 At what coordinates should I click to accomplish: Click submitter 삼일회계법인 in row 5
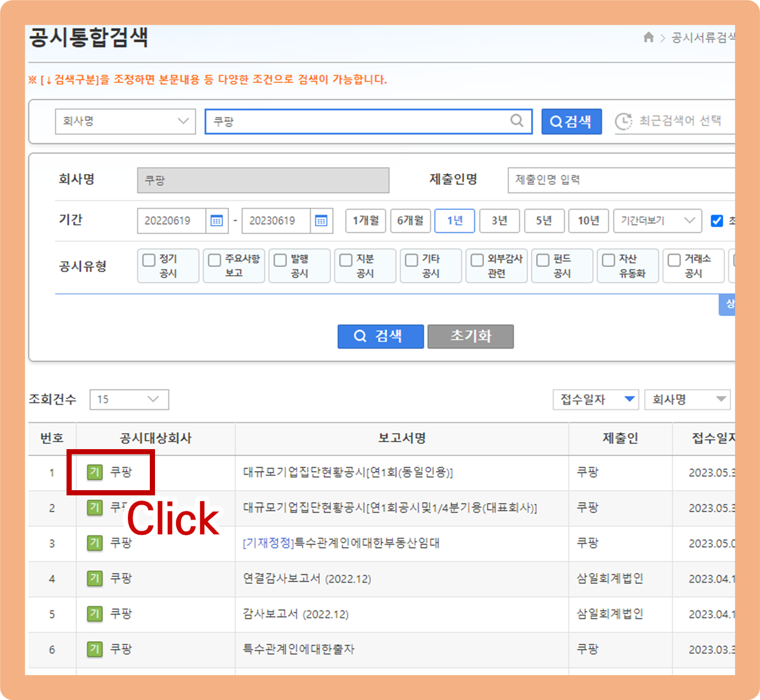point(610,613)
